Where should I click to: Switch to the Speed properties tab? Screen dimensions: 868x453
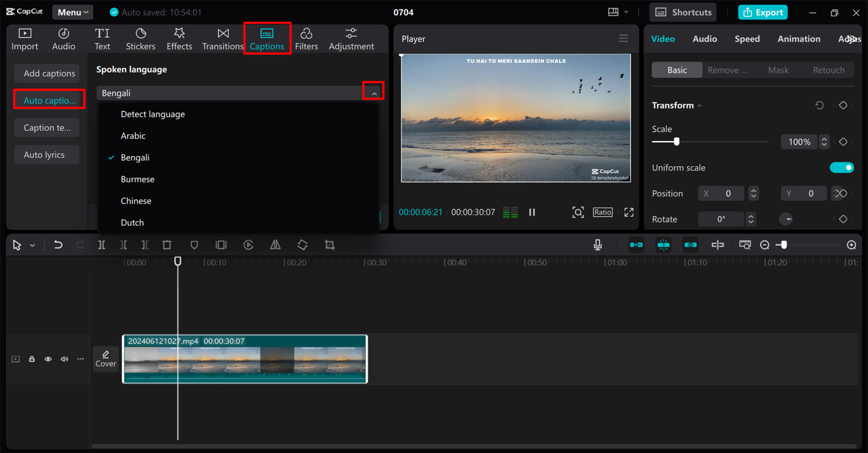pyautogui.click(x=747, y=39)
